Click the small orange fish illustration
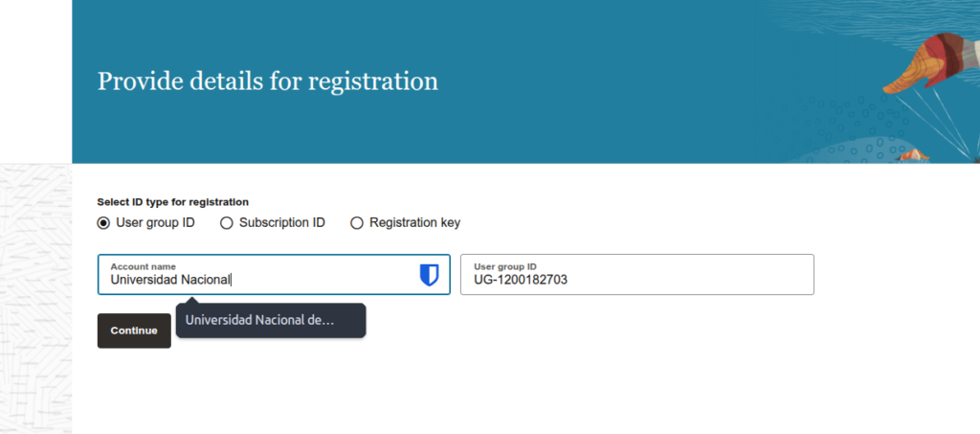Screen dimensions: 980x434 912,154
